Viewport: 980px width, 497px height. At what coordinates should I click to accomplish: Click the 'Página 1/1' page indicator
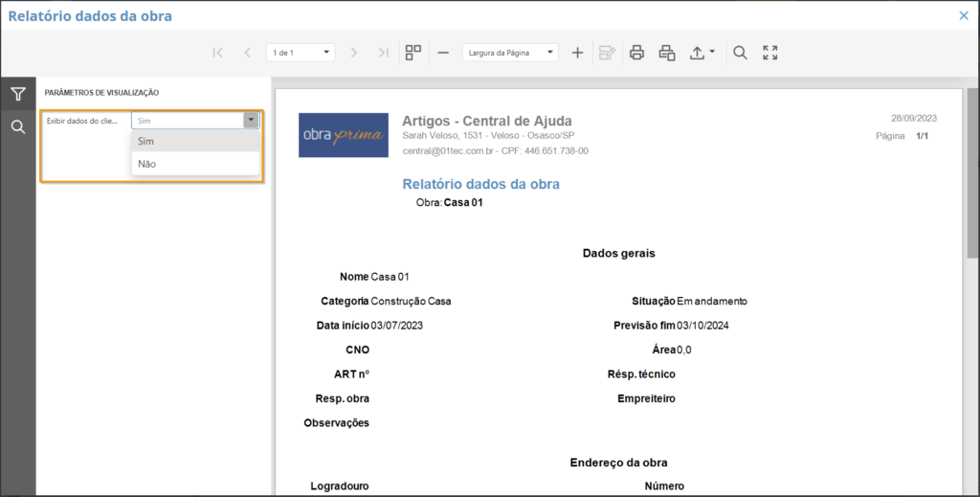coord(902,136)
